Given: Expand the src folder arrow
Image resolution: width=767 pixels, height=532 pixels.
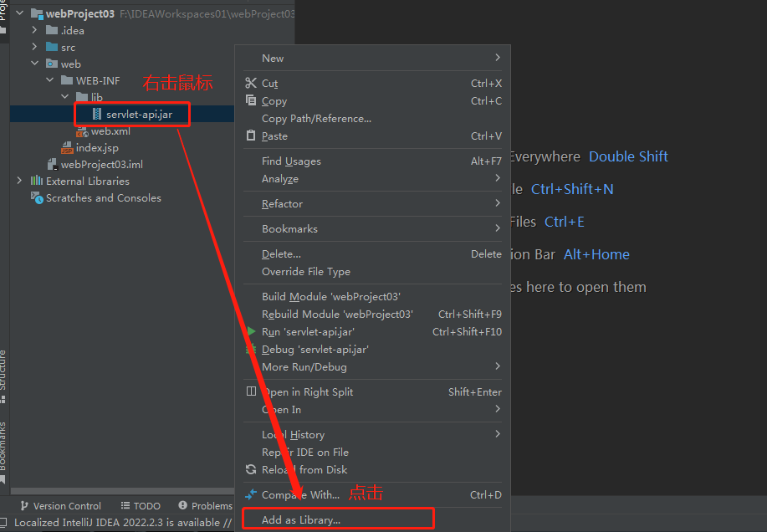Looking at the screenshot, I should tap(34, 47).
